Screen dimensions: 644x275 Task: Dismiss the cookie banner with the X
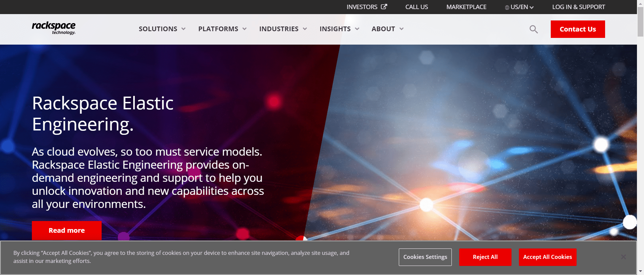coord(623,257)
